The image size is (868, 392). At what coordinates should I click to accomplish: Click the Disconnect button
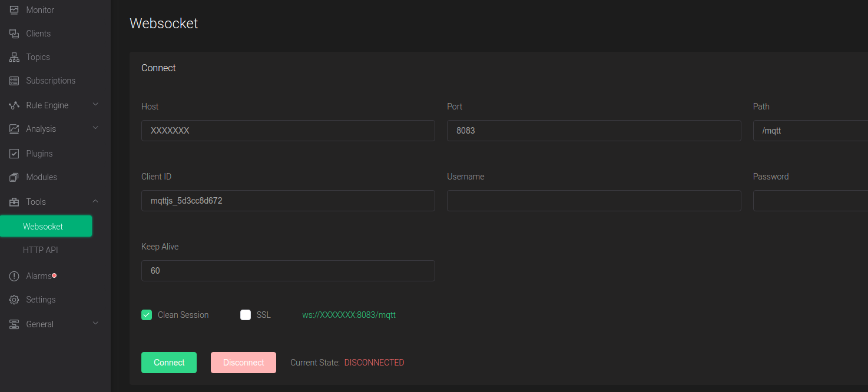(243, 362)
